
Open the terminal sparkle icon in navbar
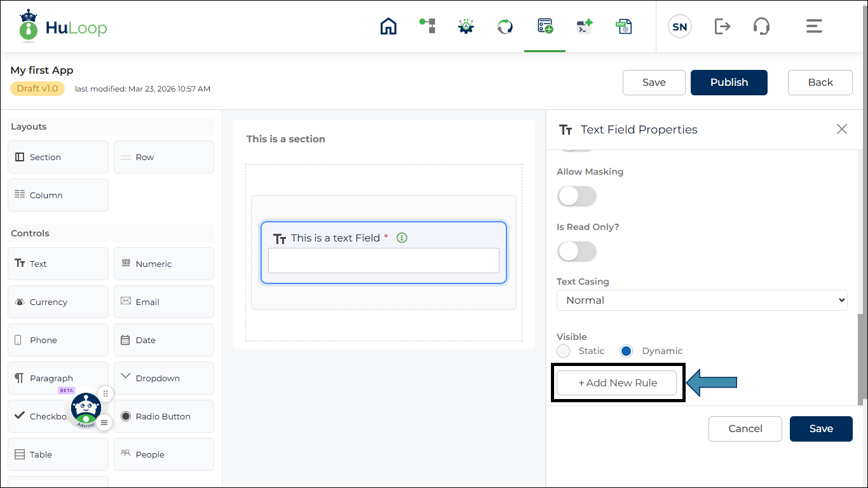pos(584,26)
